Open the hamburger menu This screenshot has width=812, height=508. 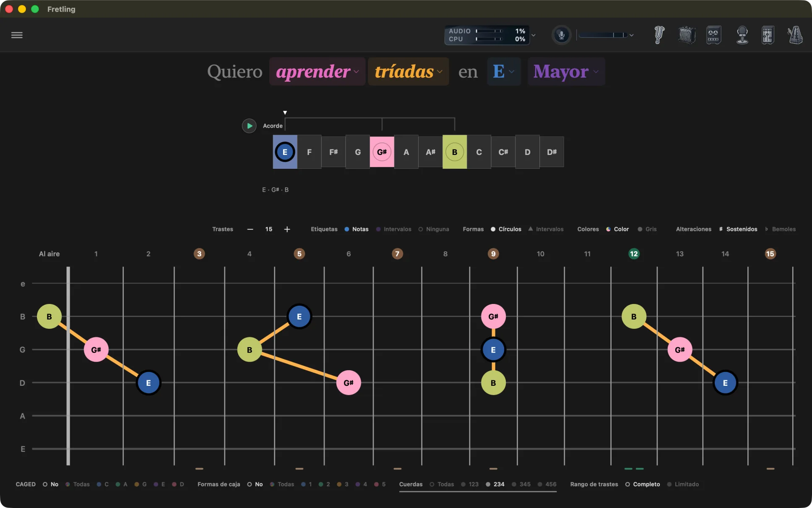pos(17,35)
